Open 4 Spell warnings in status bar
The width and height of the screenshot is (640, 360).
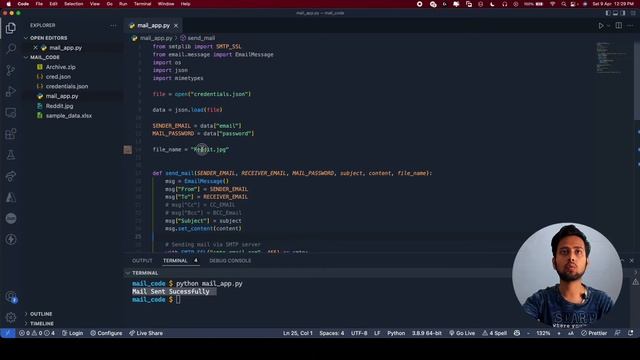point(495,333)
